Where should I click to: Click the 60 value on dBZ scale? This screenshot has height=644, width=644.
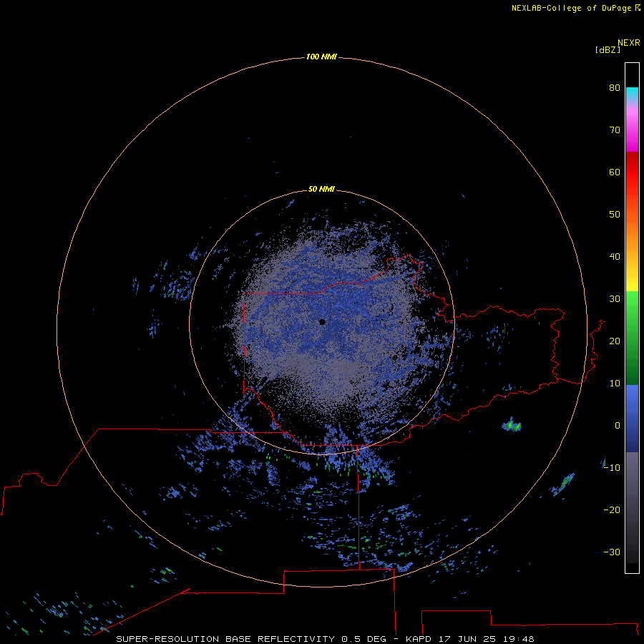coord(615,172)
